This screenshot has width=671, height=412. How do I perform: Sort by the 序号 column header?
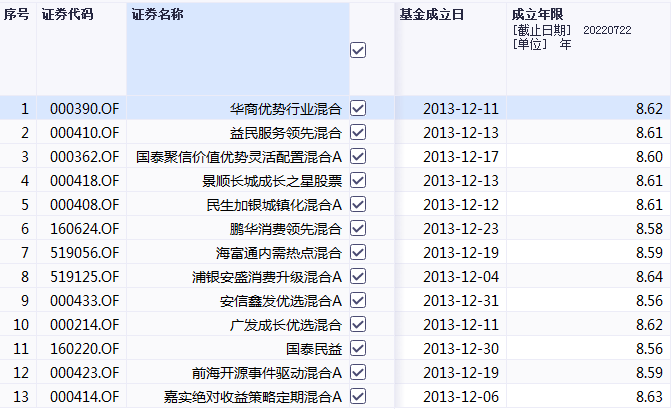point(17,15)
